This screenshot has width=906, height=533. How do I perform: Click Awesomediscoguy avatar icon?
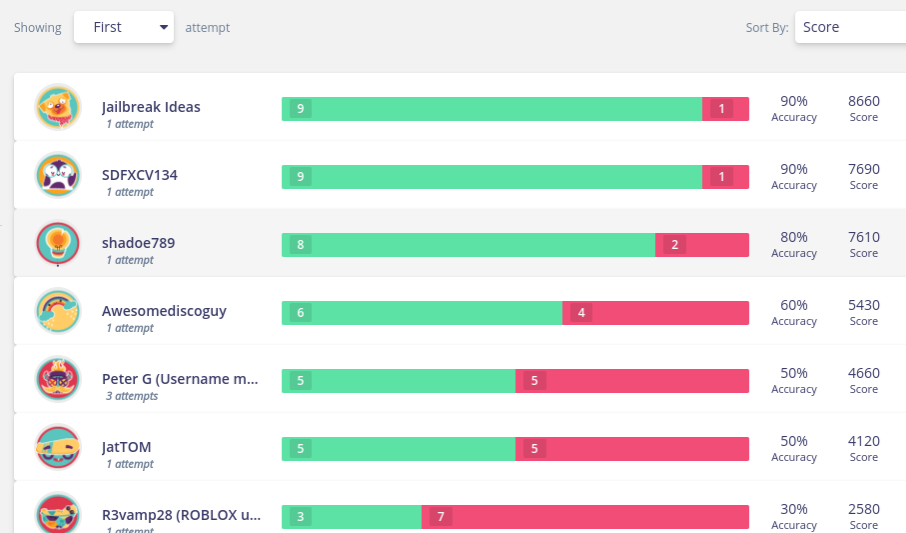(58, 311)
